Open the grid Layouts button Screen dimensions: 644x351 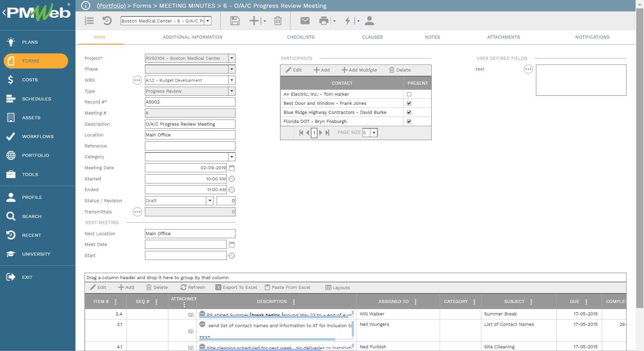click(337, 288)
